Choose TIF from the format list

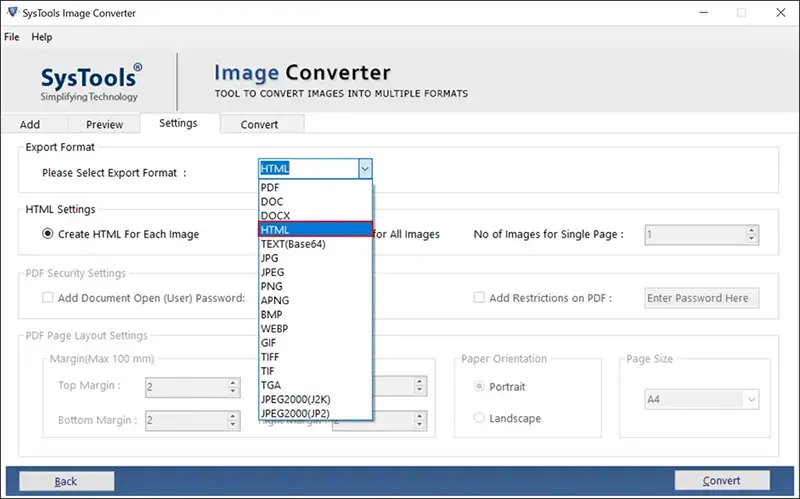315,371
